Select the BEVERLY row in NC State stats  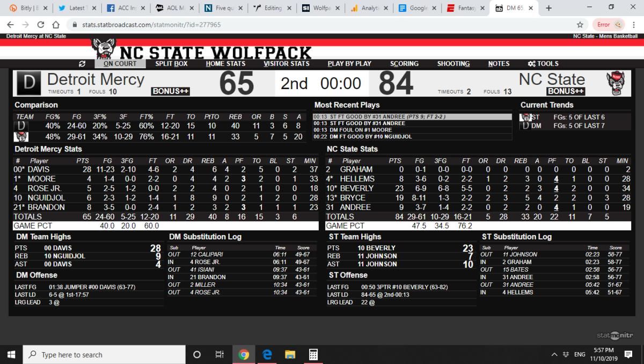[478, 188]
